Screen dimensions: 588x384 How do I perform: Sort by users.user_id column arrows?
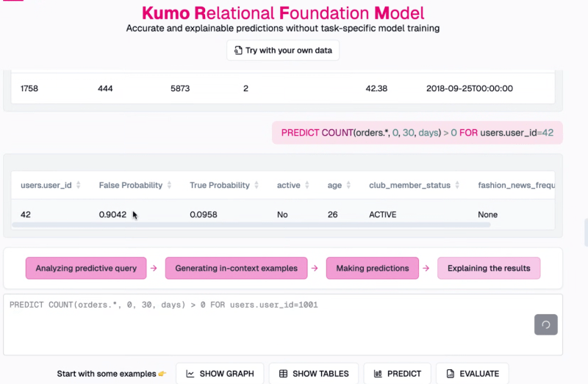(79, 185)
